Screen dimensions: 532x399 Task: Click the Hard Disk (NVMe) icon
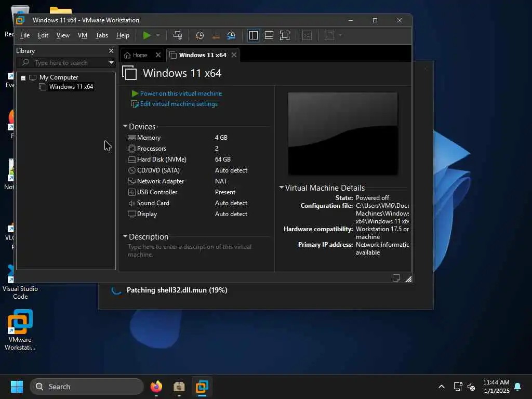(x=131, y=159)
